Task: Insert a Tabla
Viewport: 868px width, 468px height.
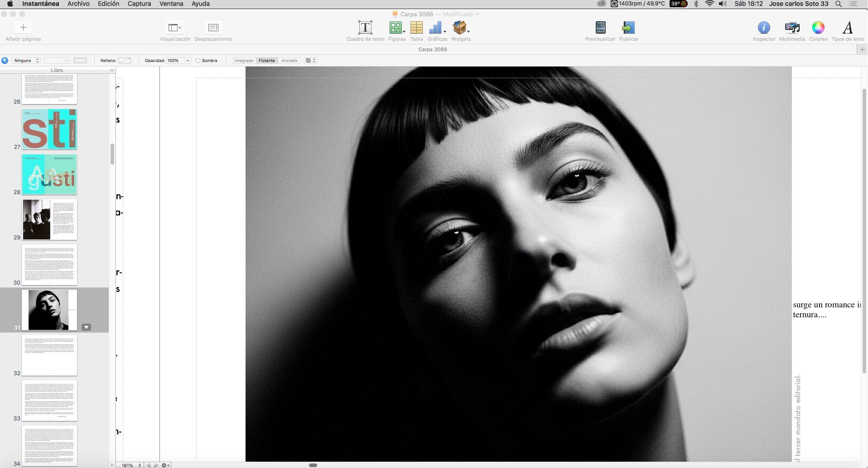Action: pos(416,28)
